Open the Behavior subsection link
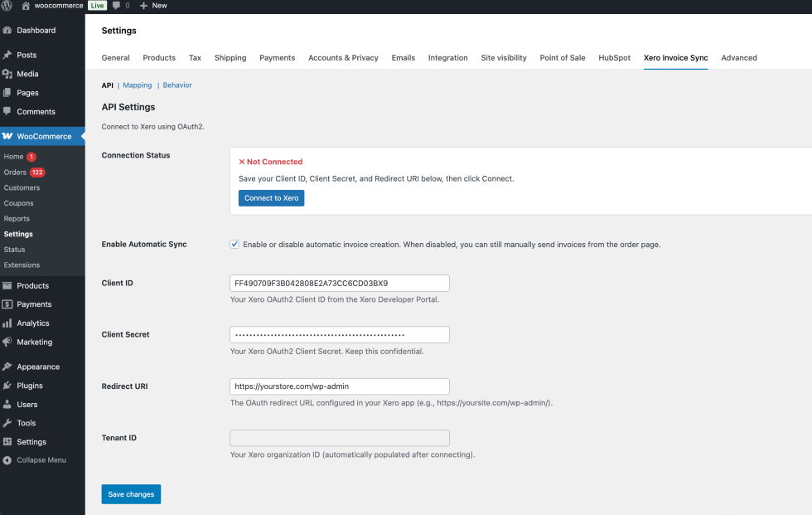 177,85
